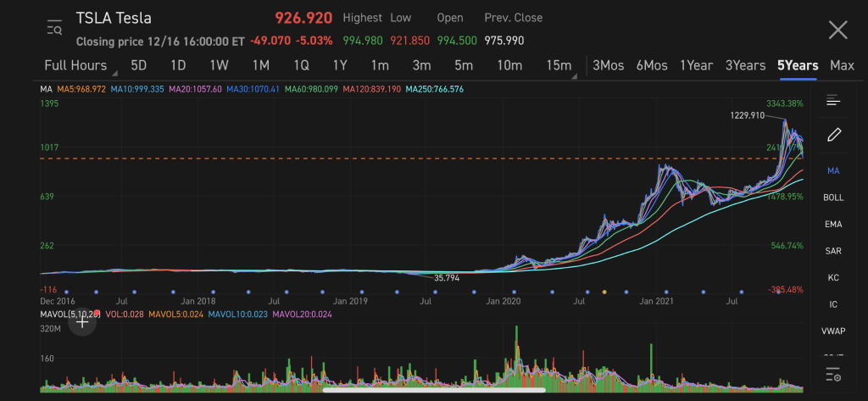Screen dimensions: 868x401
Task: Show the 6Mos time range
Action: click(x=652, y=65)
